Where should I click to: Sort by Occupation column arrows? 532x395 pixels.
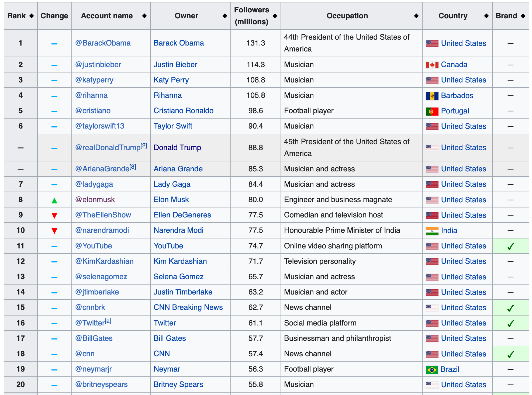click(416, 16)
